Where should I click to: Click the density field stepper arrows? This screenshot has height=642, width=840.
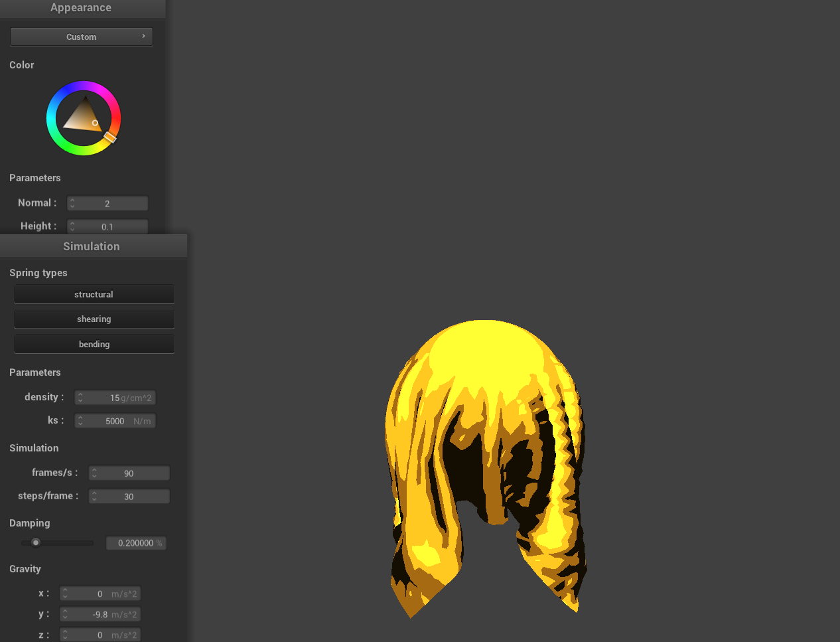click(x=80, y=398)
